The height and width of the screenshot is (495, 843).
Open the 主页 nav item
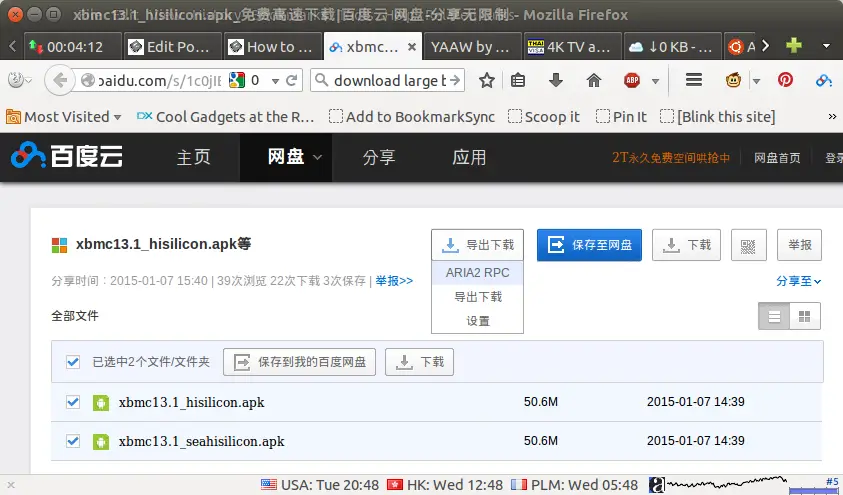(194, 157)
